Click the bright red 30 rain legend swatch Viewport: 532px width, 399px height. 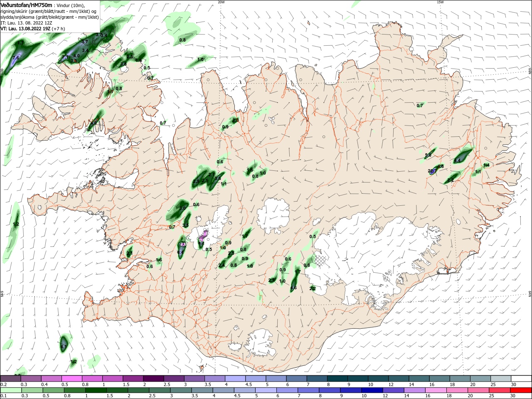[520, 390]
